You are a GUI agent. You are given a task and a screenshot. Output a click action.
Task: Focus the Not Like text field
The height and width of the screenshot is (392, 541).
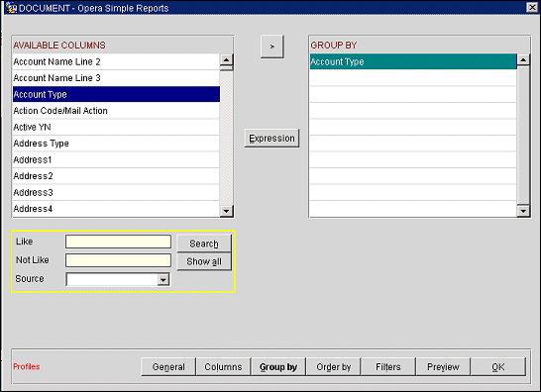pyautogui.click(x=118, y=260)
